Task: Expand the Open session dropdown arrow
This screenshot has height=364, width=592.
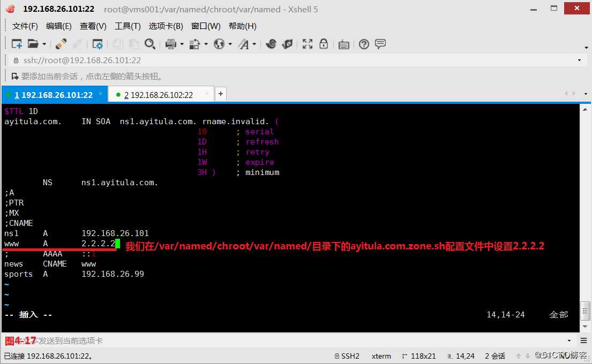Action: [x=44, y=44]
